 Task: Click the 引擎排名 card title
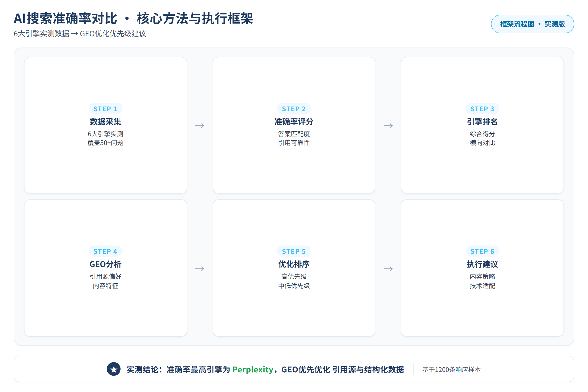coord(482,122)
